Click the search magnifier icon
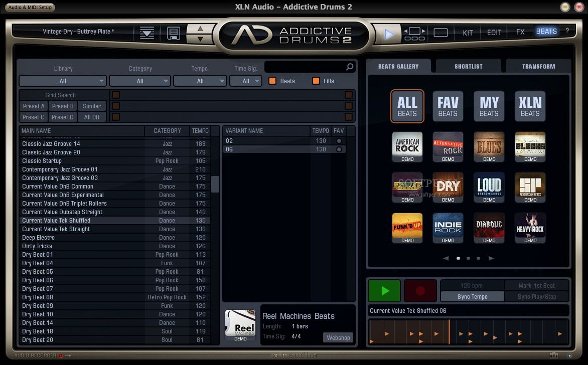 tap(349, 66)
